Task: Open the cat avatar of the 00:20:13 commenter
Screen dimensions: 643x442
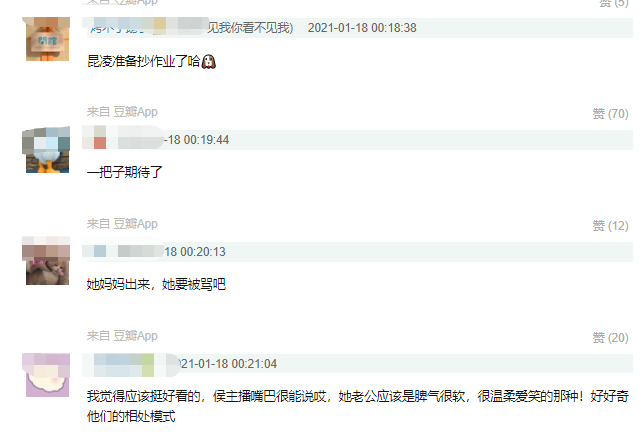Action: (47, 262)
